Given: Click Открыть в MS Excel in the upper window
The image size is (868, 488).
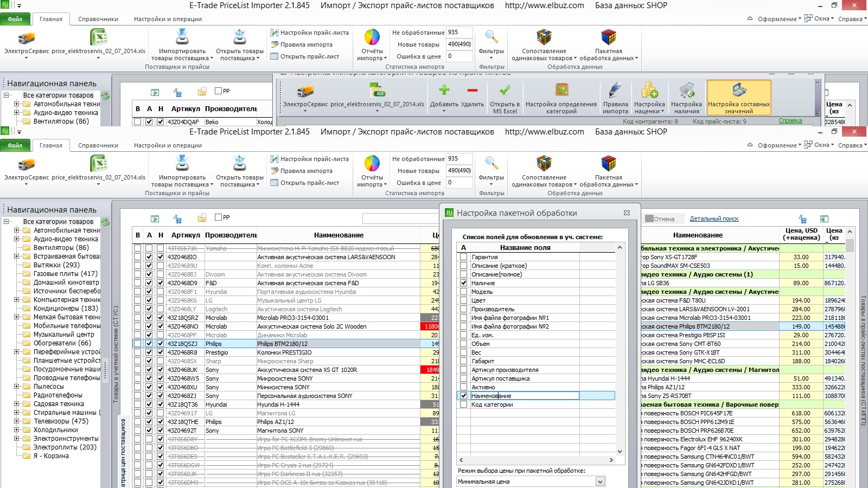Looking at the screenshot, I should [505, 98].
